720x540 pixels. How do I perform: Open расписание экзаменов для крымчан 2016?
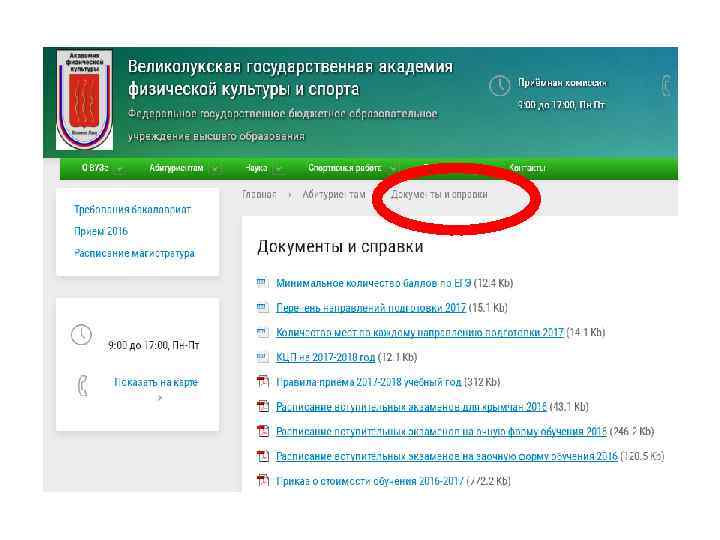[x=411, y=407]
